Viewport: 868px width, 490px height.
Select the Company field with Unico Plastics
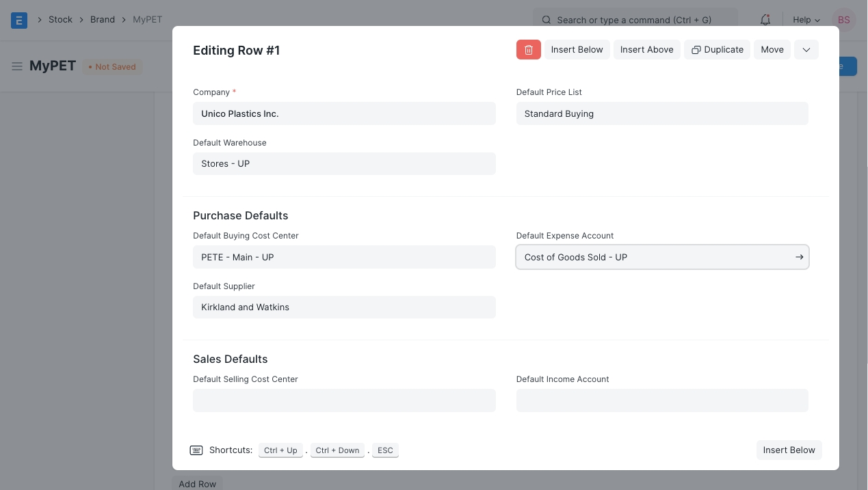344,114
